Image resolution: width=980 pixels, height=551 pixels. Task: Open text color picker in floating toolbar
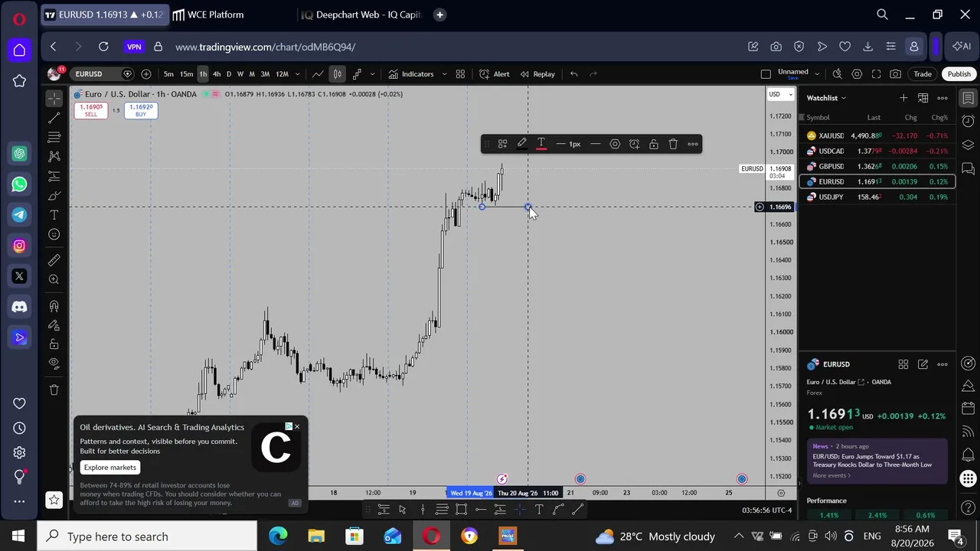pyautogui.click(x=541, y=144)
